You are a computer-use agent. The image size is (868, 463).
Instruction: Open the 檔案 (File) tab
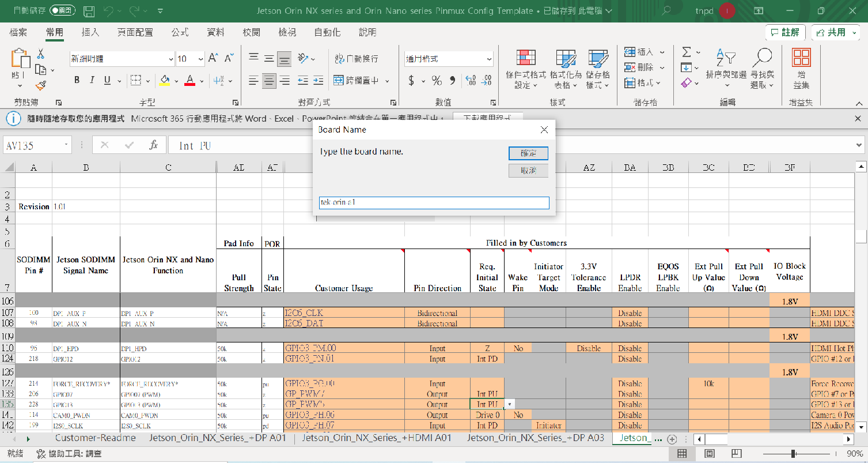[18, 32]
